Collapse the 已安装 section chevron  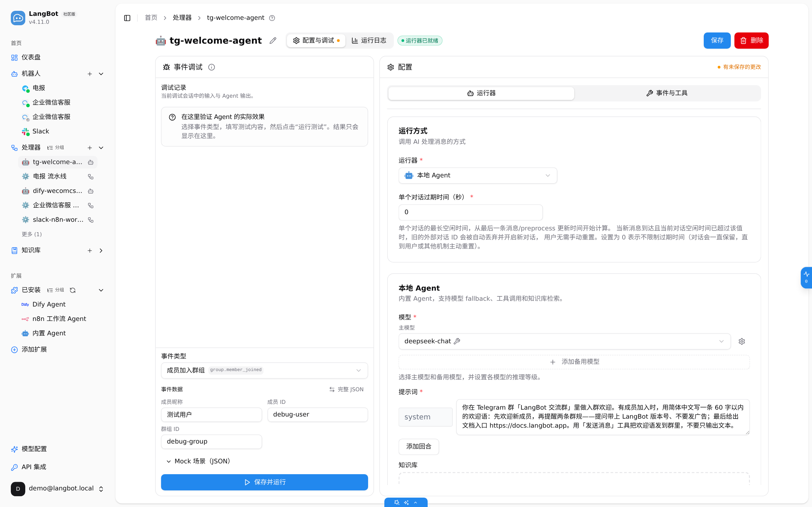tap(101, 290)
